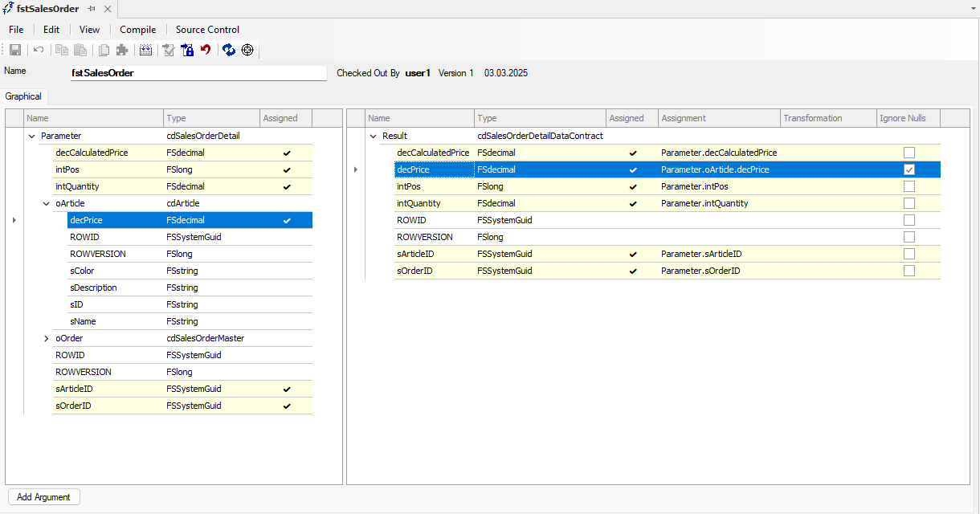
Task: Click the check-in checkmark toolbar icon
Action: point(169,50)
